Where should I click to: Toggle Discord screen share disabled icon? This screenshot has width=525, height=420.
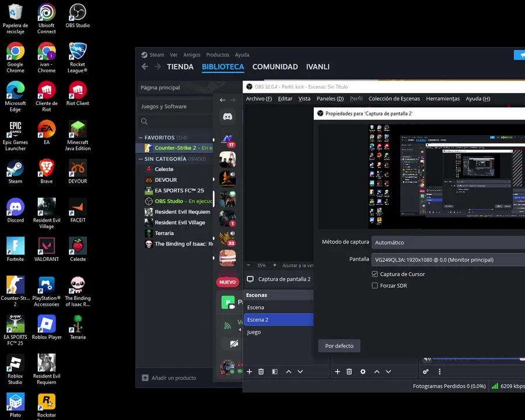point(234,344)
